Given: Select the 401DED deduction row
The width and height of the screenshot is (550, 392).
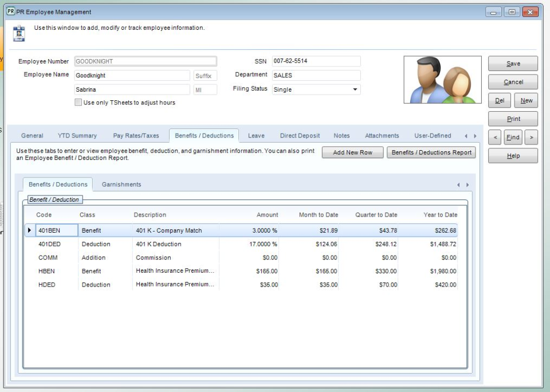Looking at the screenshot, I should (172, 244).
